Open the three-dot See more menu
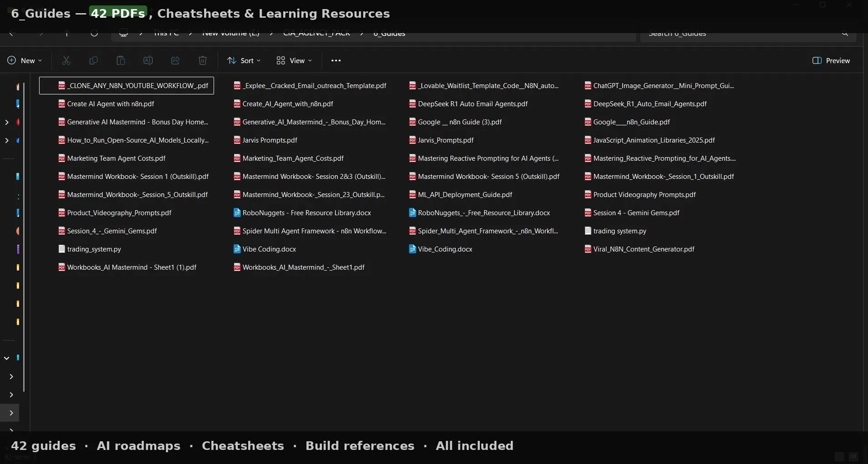Image resolution: width=868 pixels, height=464 pixels. point(336,60)
